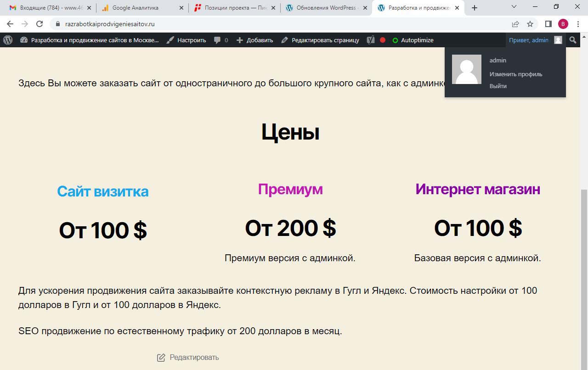This screenshot has width=588, height=370.
Task: Click the vertical page scrollbar thumb
Action: coord(584,275)
